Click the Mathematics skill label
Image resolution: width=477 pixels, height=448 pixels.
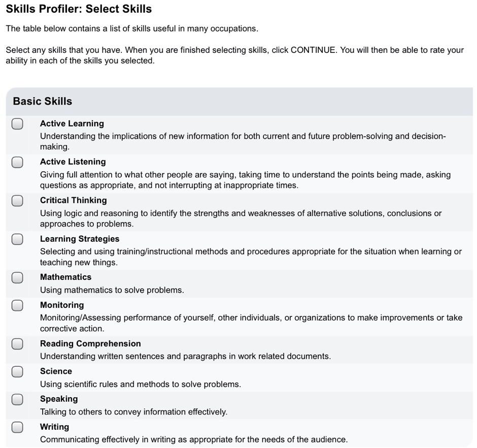pos(65,277)
